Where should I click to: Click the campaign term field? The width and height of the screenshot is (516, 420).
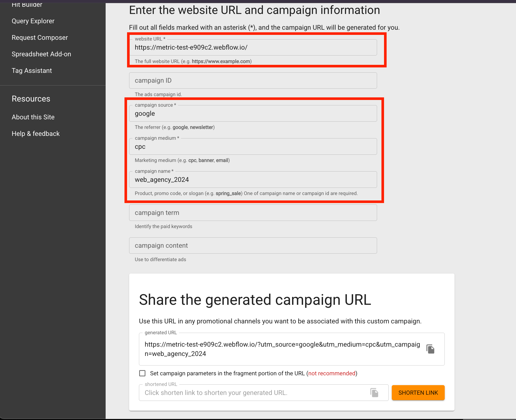253,213
